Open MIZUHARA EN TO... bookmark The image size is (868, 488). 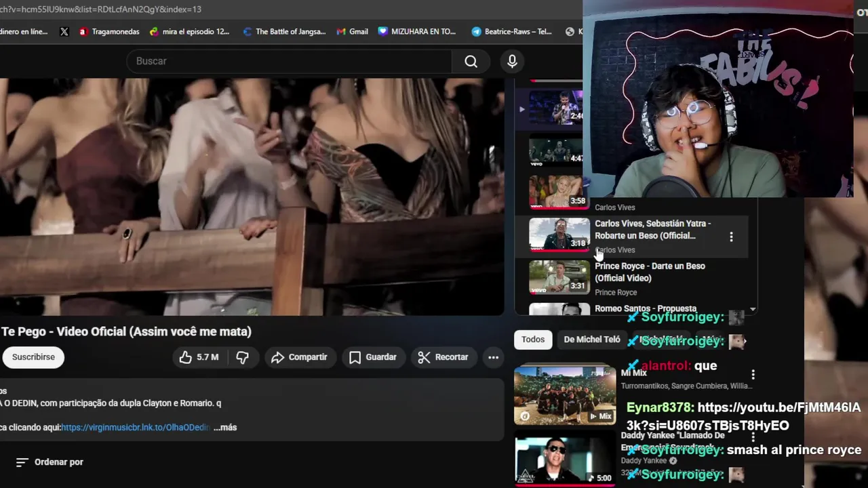click(x=417, y=31)
